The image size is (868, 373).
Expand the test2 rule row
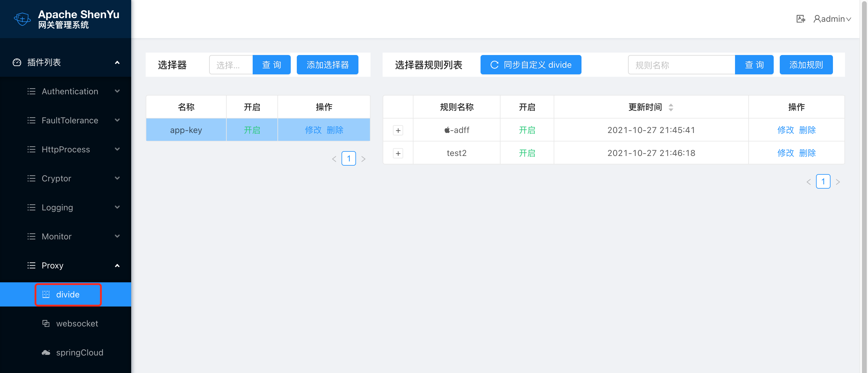tap(398, 153)
